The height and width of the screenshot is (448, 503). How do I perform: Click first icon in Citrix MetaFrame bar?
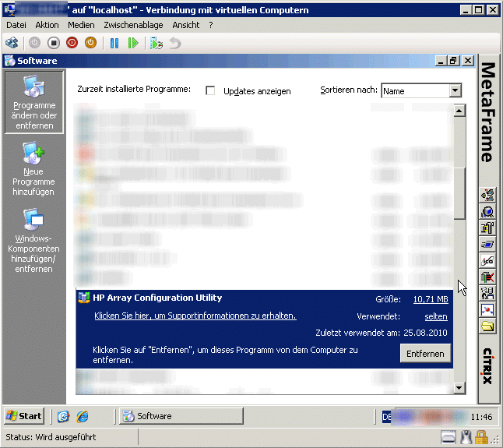click(x=487, y=195)
